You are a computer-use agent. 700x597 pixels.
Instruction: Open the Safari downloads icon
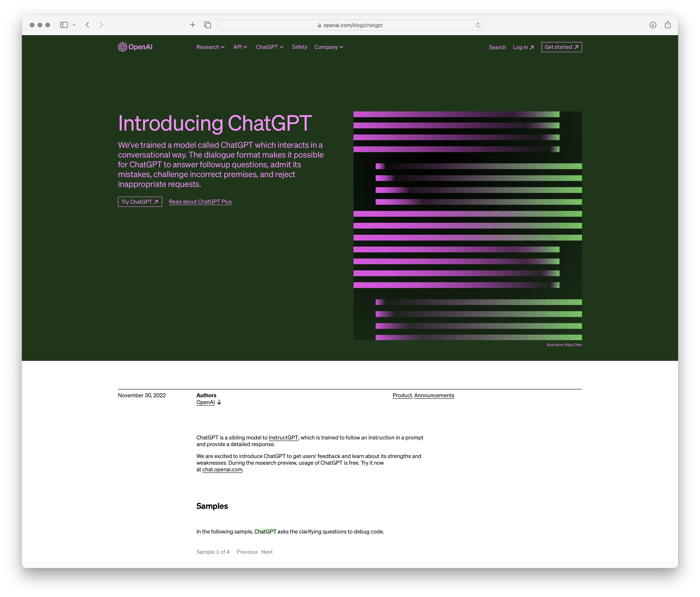click(653, 25)
